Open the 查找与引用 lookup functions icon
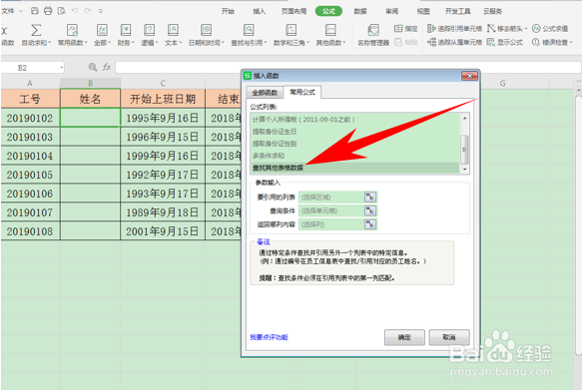The image size is (585, 392). [x=249, y=30]
